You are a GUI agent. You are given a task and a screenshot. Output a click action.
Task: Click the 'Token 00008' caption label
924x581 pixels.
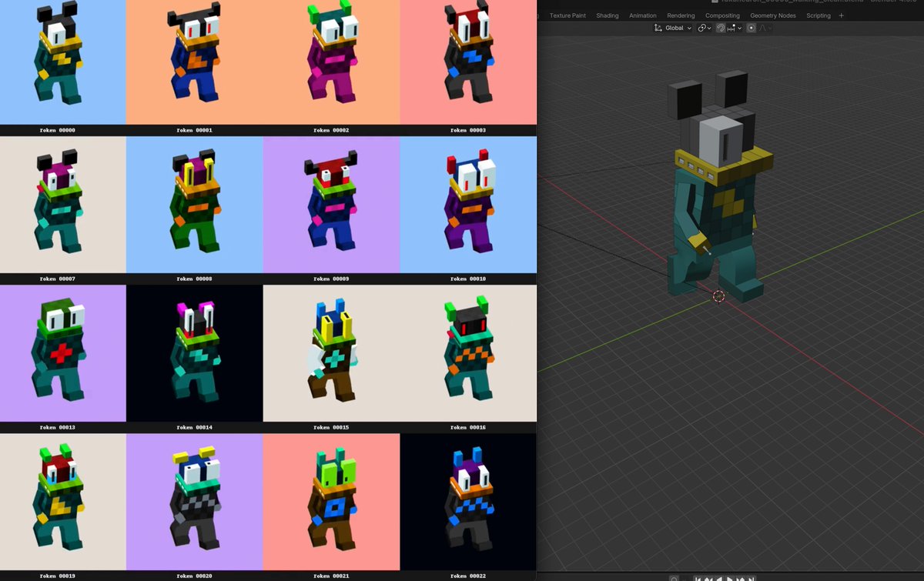pos(194,279)
